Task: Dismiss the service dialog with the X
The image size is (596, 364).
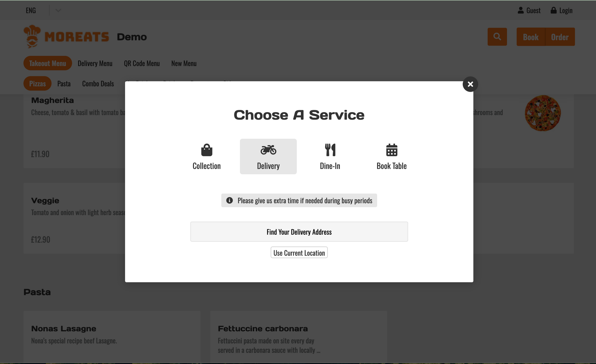Action: 470,84
